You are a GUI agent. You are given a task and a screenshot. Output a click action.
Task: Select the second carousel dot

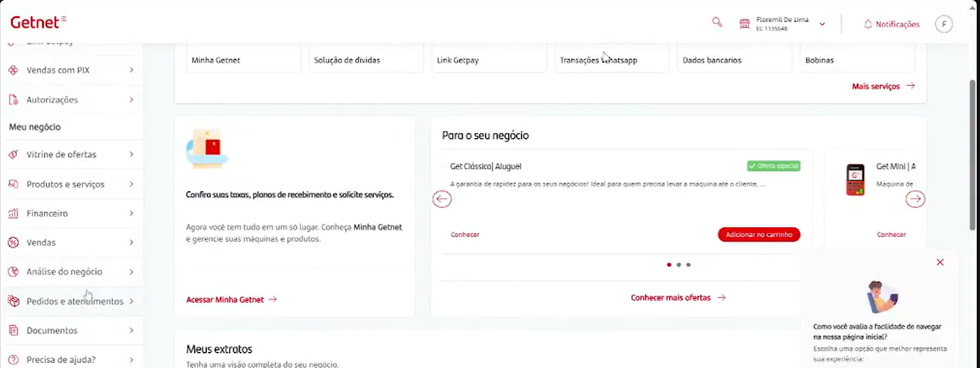[x=678, y=265]
